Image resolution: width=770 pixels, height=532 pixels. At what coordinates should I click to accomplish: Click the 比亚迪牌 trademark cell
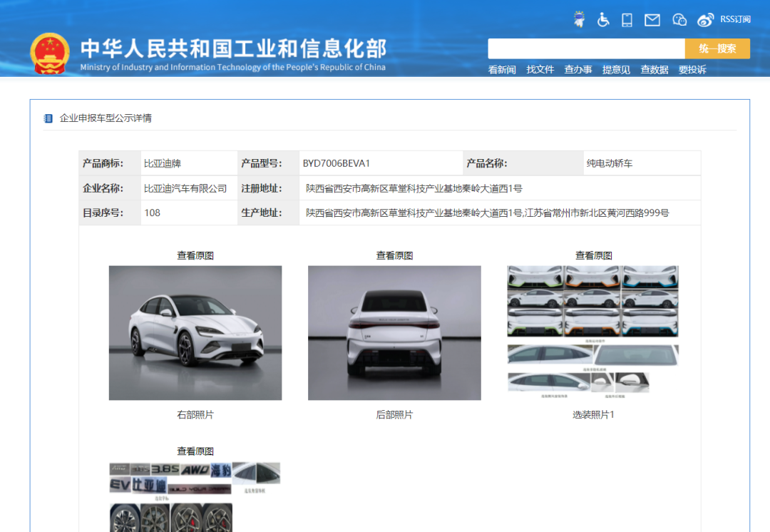tap(189, 163)
